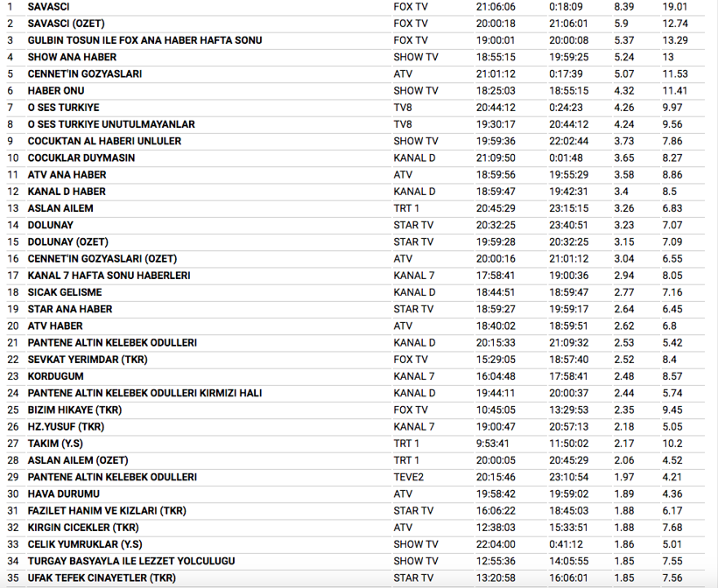This screenshot has height=588, width=718.
Task: Click COCUKLAR DUYMASIN program name
Action: click(81, 158)
